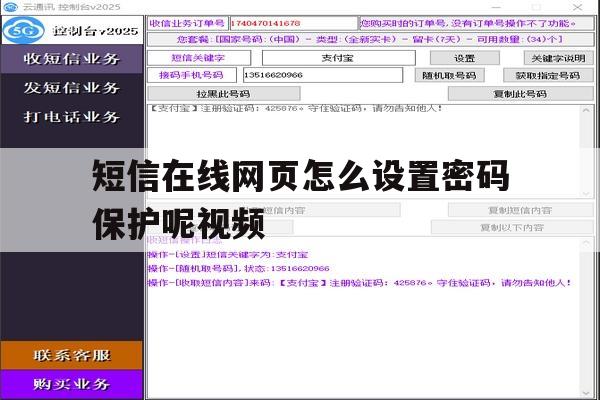Screen dimensions: 600x400
Task: Click the 联系客服 orange button
Action: 72,355
